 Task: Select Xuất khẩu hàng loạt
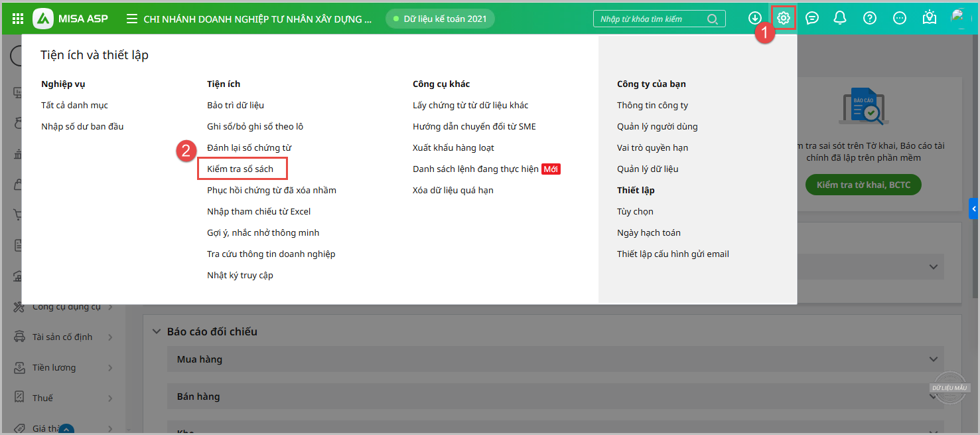[453, 147]
